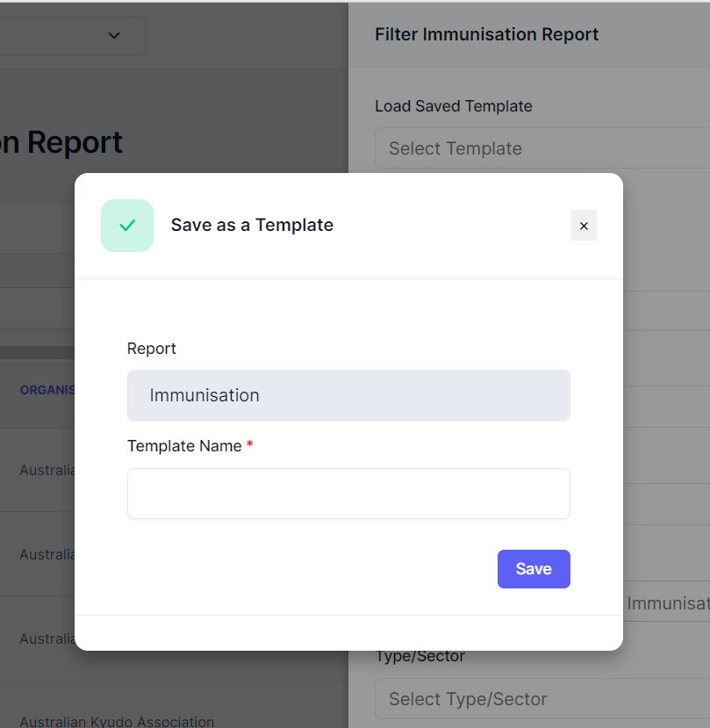Click the Save as a Template dialog title
The height and width of the screenshot is (728, 710).
(x=252, y=226)
